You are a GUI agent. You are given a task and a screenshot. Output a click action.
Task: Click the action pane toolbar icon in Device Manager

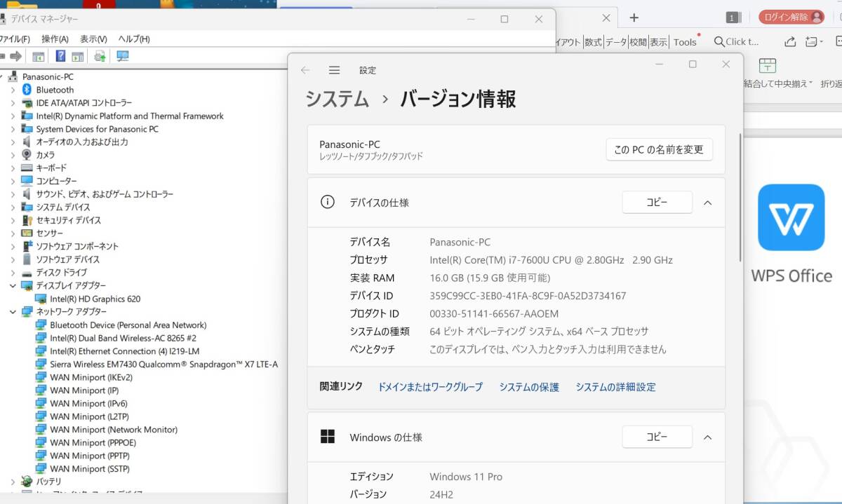(x=77, y=56)
